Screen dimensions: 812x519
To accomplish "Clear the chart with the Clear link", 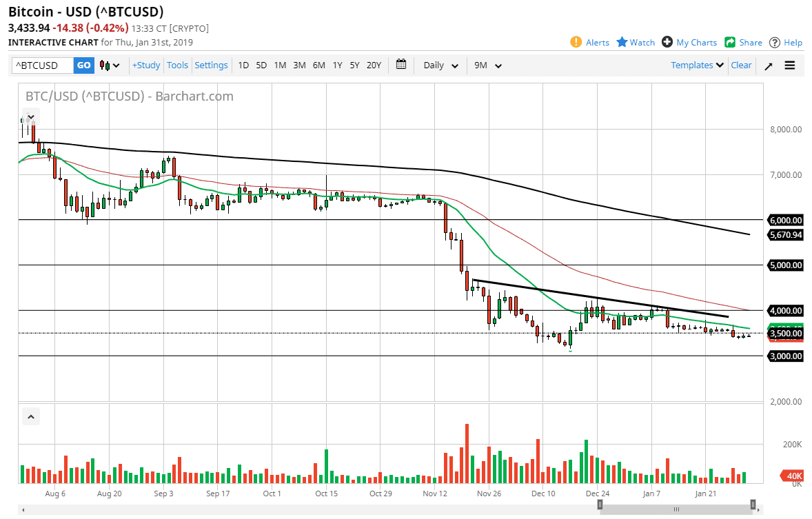I will [741, 65].
